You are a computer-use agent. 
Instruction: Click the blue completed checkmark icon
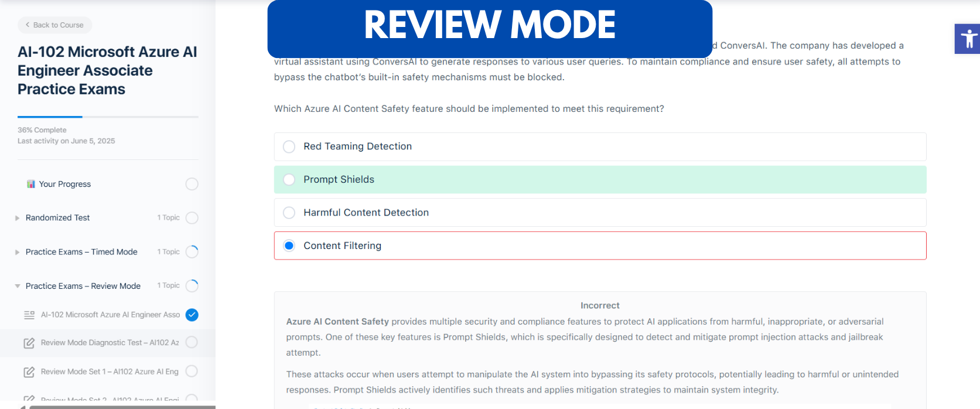point(192,315)
